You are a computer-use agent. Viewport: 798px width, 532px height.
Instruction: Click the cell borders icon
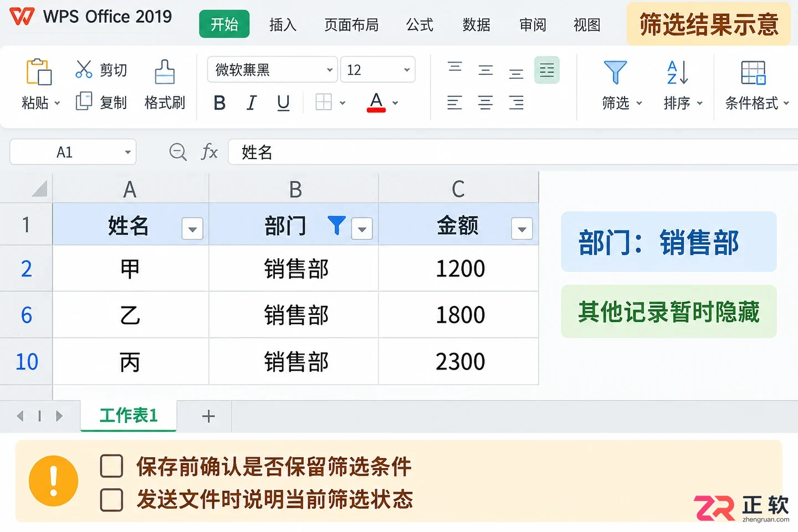coord(324,102)
